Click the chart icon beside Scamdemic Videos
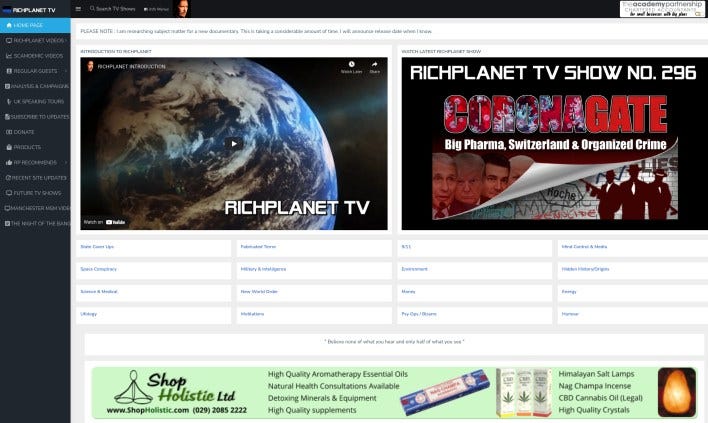708x423 pixels. click(9, 56)
